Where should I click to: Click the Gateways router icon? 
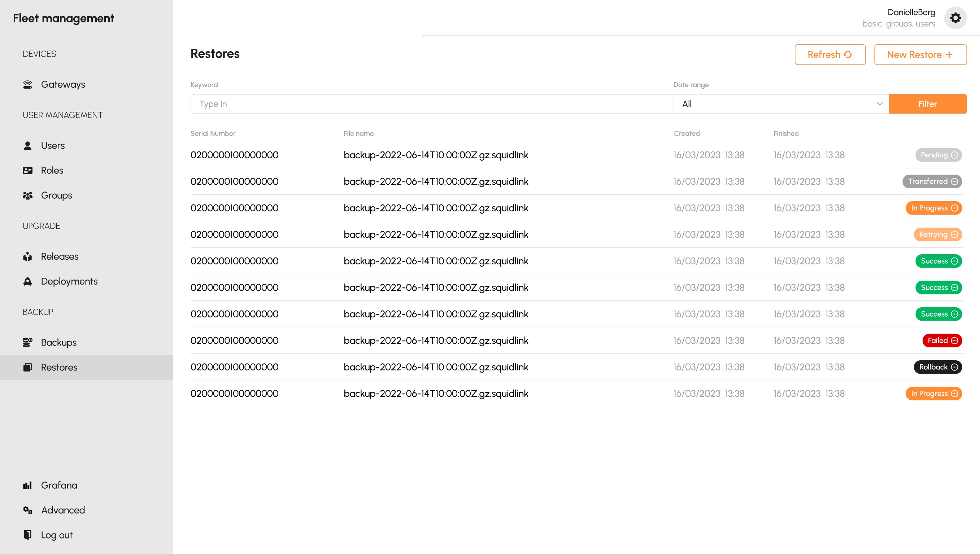tap(27, 84)
